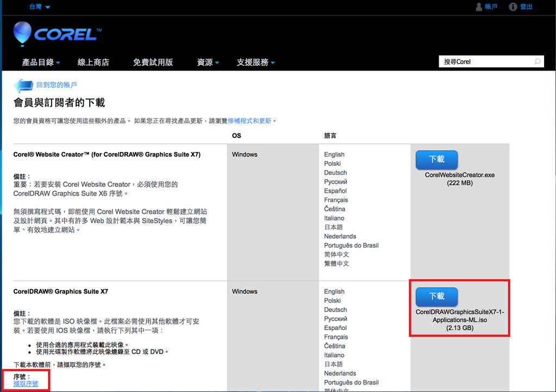Expand the 資源 menu
556x392 pixels.
[x=208, y=62]
